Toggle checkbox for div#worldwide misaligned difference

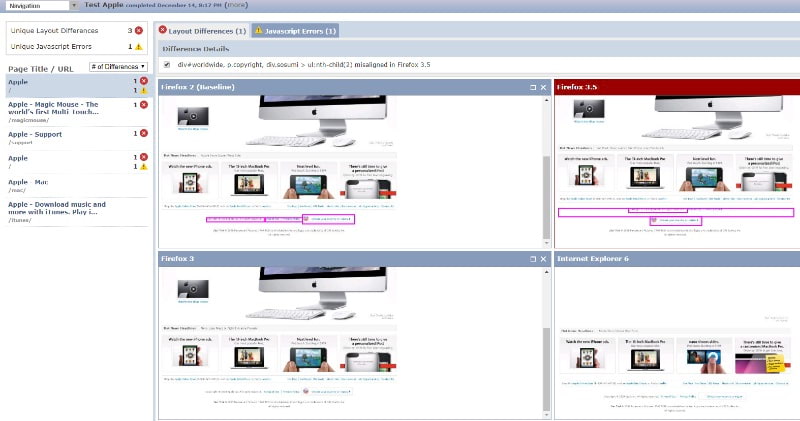(167, 65)
